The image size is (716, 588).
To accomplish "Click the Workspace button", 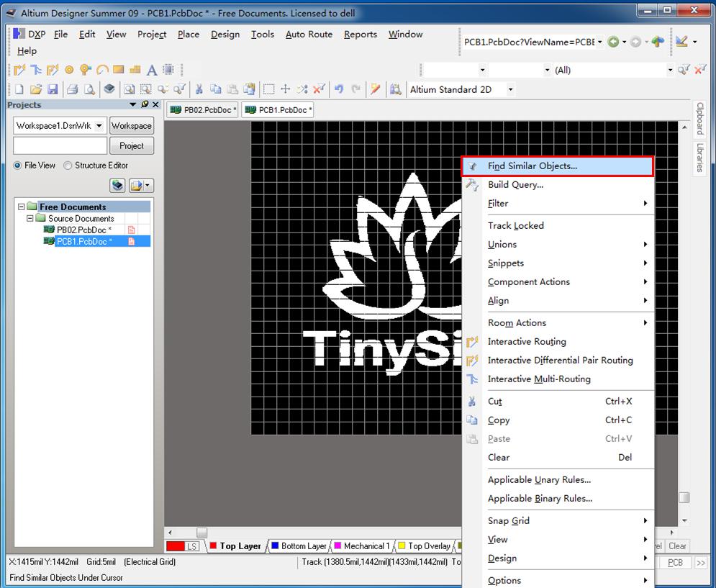I will click(x=131, y=125).
